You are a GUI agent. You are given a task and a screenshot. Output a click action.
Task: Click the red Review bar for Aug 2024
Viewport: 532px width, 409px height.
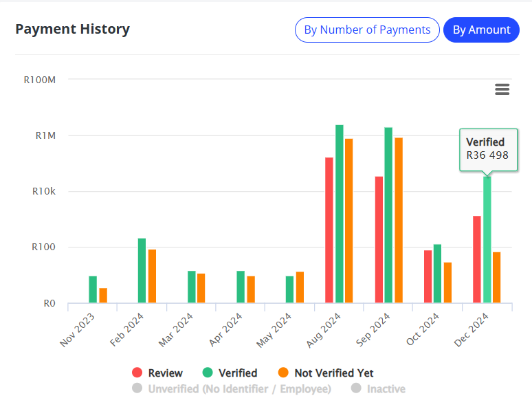[329, 230]
